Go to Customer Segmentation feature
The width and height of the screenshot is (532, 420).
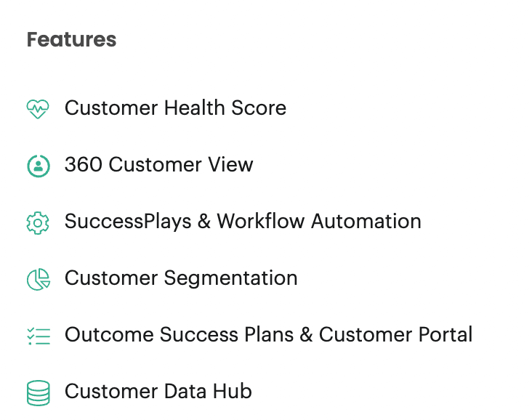[181, 278]
